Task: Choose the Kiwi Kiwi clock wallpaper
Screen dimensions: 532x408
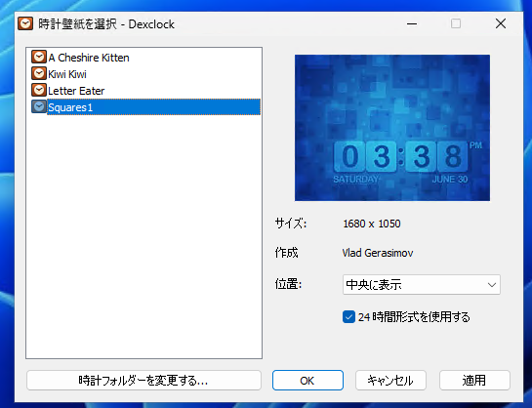Action: tap(67, 74)
